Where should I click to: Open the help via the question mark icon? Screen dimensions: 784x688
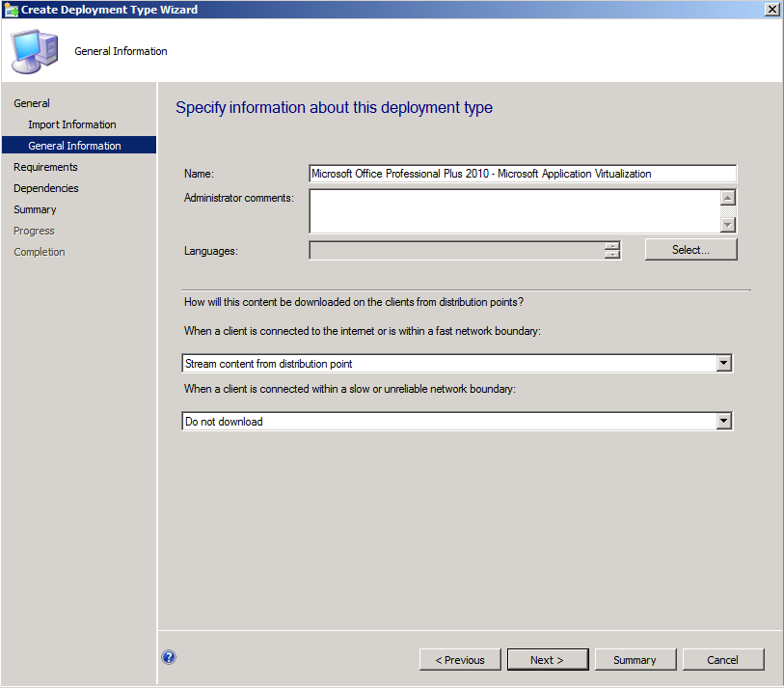point(169,656)
